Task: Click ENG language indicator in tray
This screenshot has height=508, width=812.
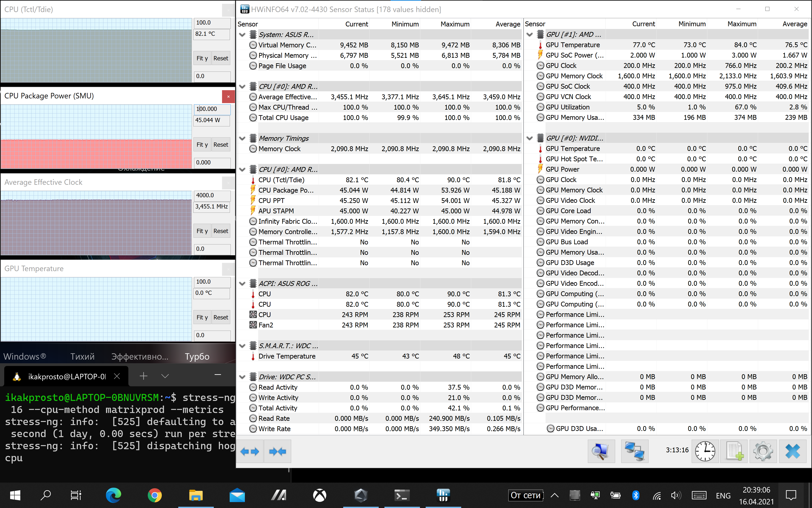Action: click(x=723, y=496)
